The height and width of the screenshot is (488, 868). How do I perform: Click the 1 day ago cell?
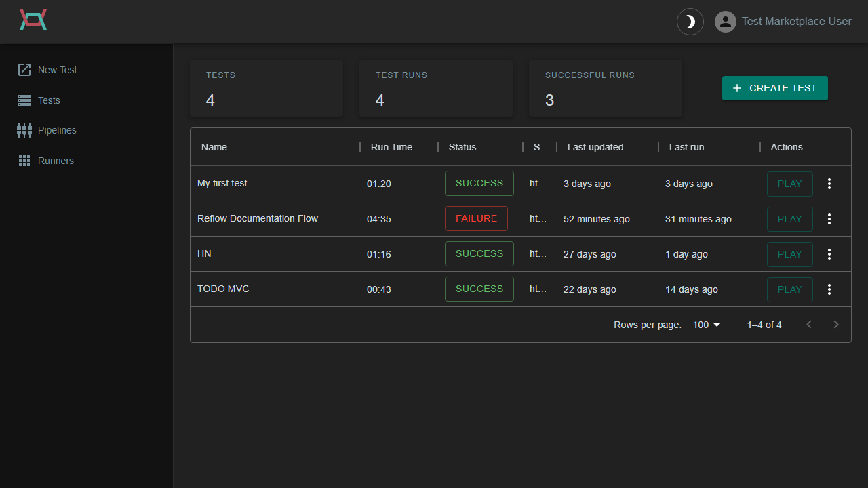tap(686, 254)
